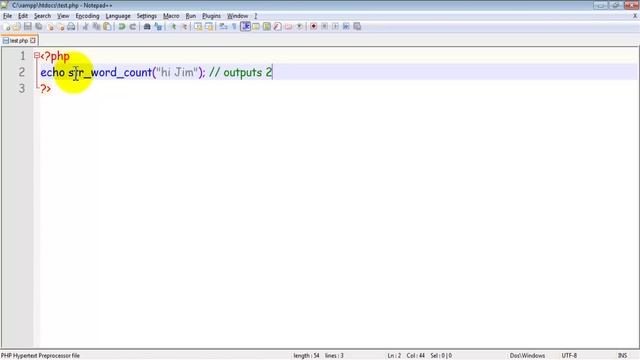Toggle the highlighted indent guide icon
The height and width of the screenshot is (360, 640).
(x=246, y=27)
